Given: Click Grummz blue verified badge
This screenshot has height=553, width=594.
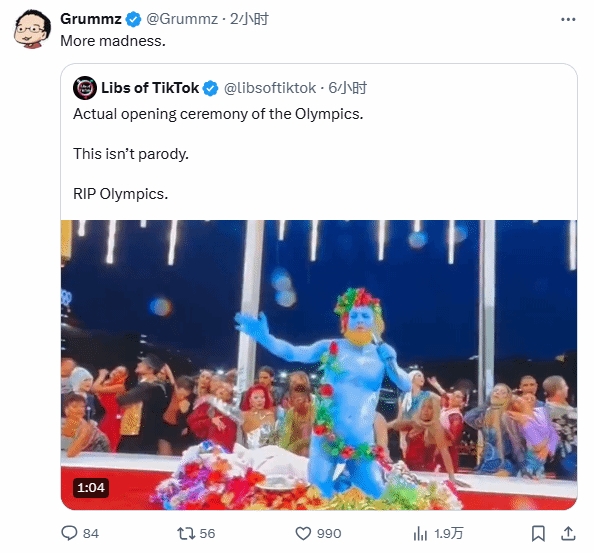Looking at the screenshot, I should [133, 19].
